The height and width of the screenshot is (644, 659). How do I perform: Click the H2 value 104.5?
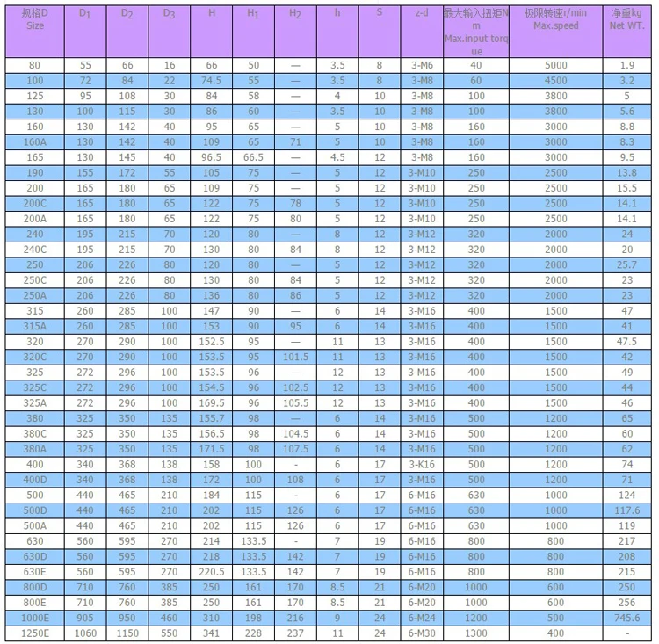pos(295,433)
